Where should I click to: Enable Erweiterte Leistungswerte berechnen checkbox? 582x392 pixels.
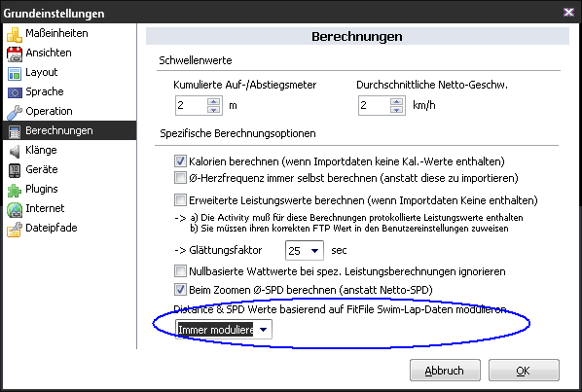(180, 200)
